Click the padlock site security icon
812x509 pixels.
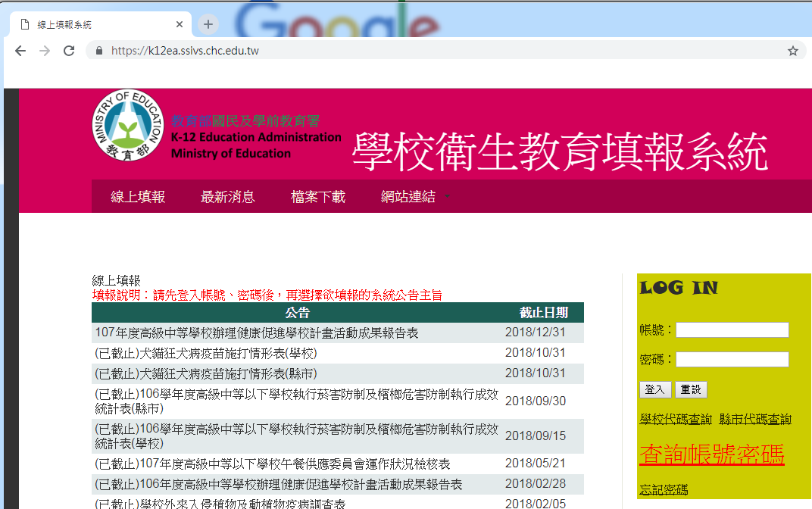coord(99,51)
